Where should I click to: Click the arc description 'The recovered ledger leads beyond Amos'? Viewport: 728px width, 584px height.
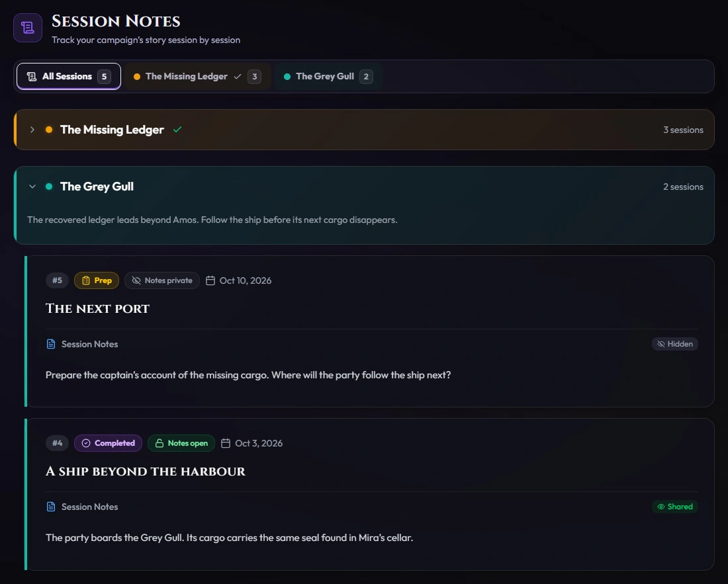click(212, 220)
